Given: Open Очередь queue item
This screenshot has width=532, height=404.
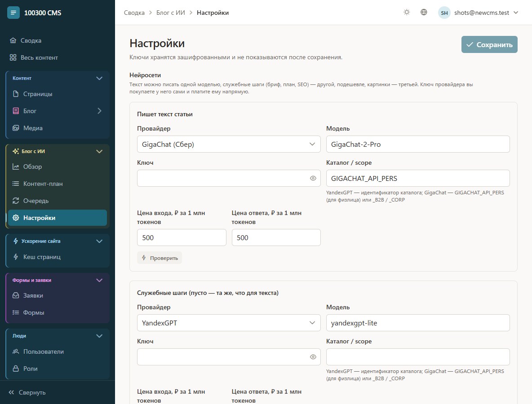Looking at the screenshot, I should coord(58,201).
